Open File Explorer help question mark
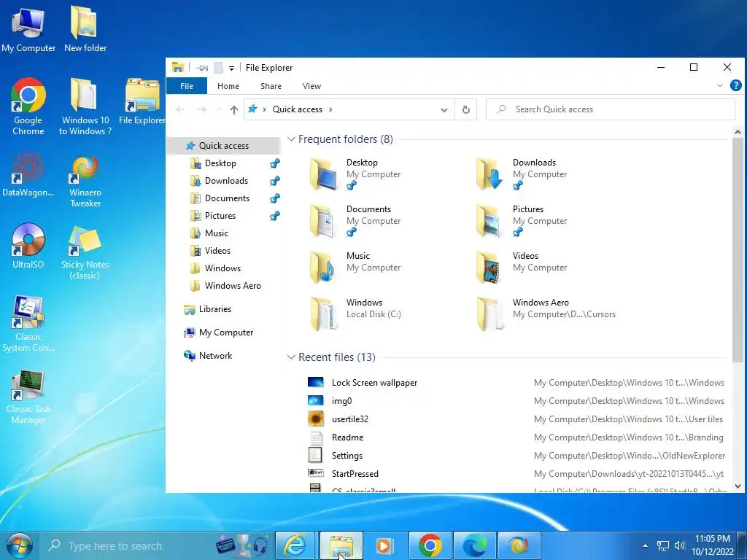Image resolution: width=747 pixels, height=560 pixels. (x=735, y=86)
